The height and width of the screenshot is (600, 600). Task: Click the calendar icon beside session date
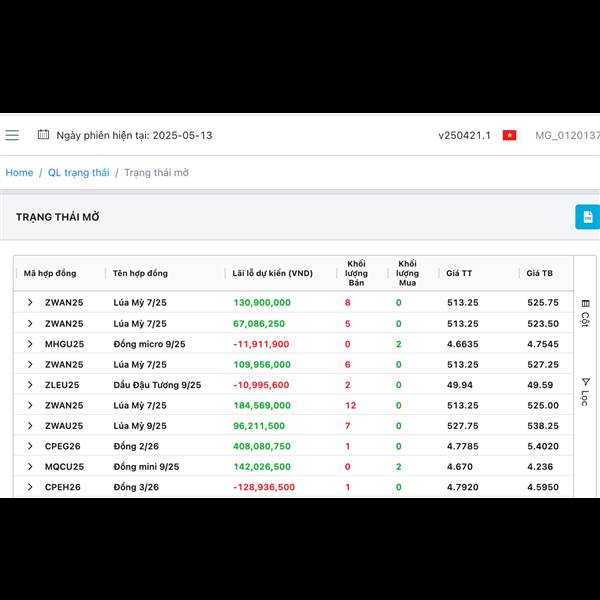point(43,135)
